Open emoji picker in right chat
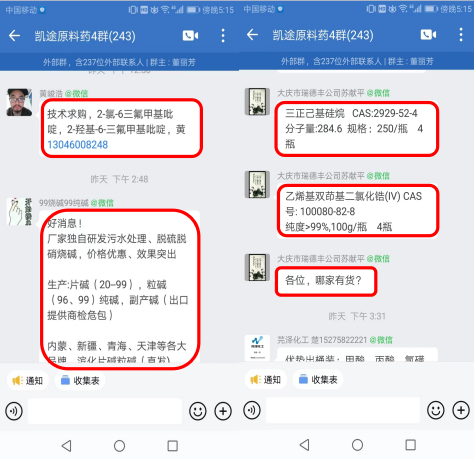This screenshot has height=459, width=474. (436, 410)
